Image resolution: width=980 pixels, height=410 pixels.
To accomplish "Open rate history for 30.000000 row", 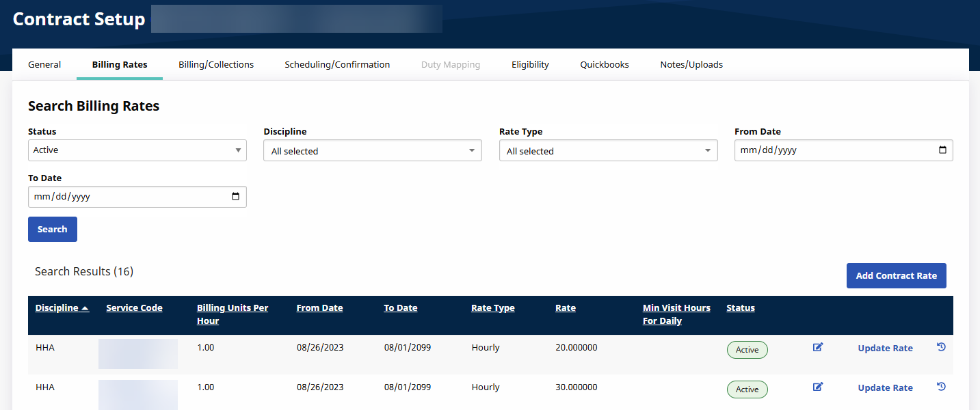I will tap(941, 387).
